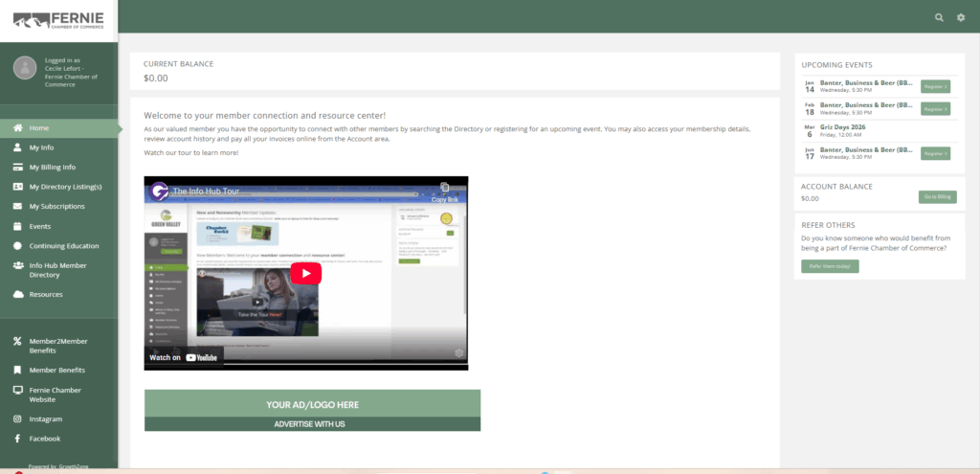The image size is (980, 474).
Task: Click Copy link icon on video
Action: point(445,190)
